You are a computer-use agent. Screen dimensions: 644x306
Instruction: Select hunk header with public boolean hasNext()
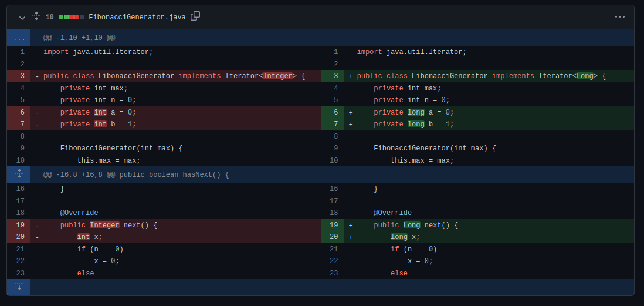136,174
